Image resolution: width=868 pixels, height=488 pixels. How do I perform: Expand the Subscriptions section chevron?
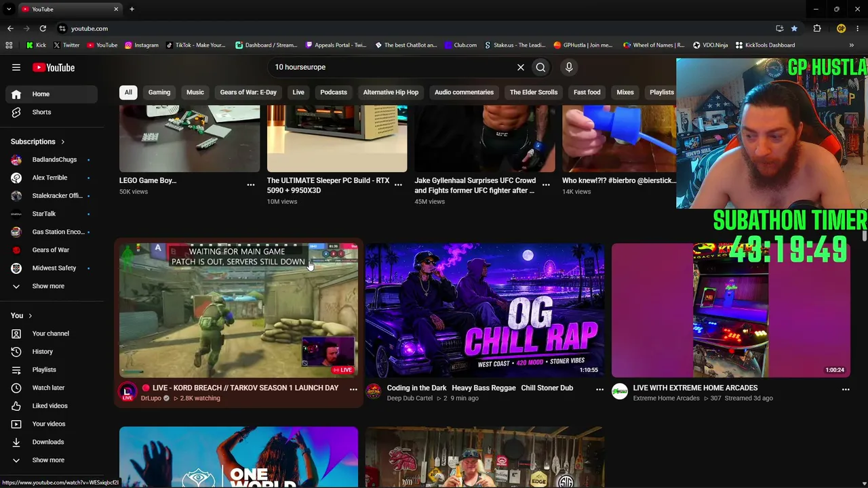pos(63,142)
